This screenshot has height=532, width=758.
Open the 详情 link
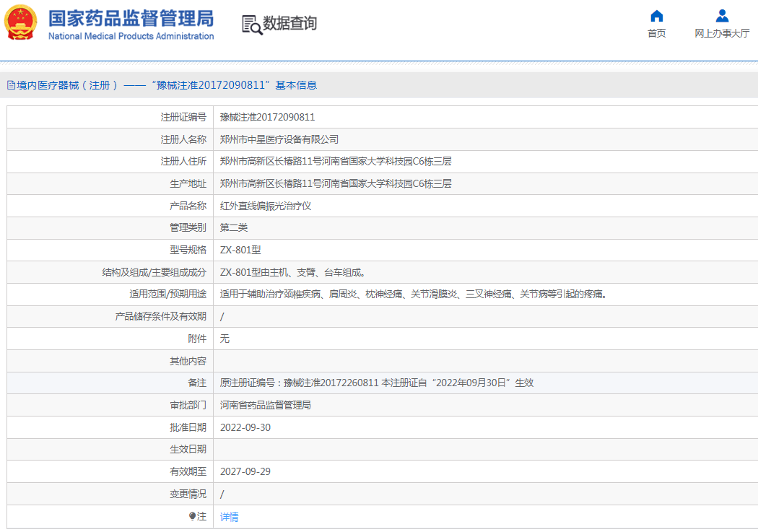229,517
